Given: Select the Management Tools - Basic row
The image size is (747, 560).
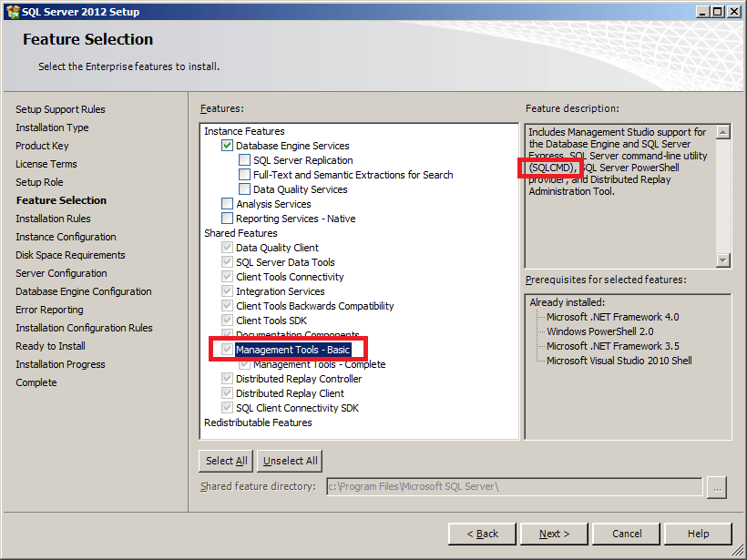Looking at the screenshot, I should pos(293,350).
